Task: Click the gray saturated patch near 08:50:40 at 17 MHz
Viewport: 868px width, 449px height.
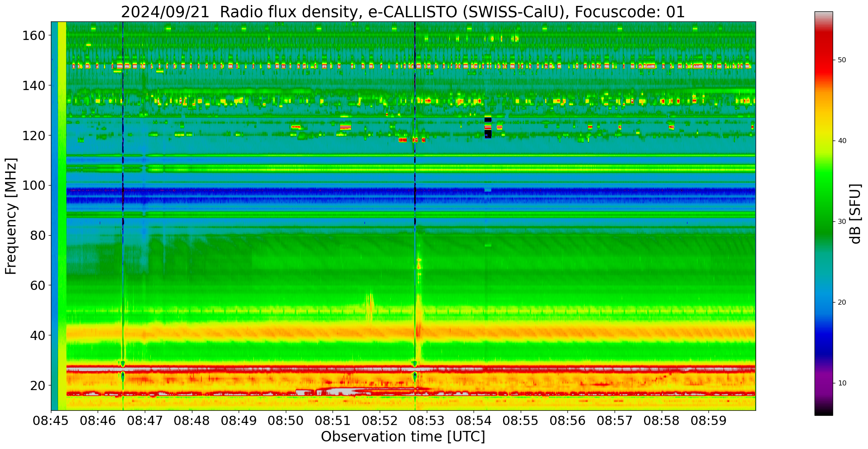Action: tap(337, 391)
